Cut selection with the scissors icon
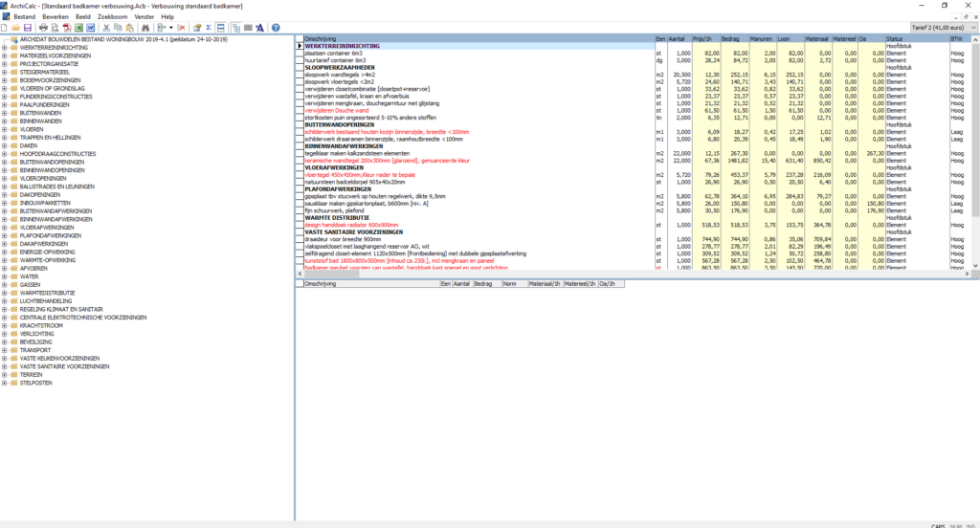Viewport: 980px width, 528px height. 106,28
